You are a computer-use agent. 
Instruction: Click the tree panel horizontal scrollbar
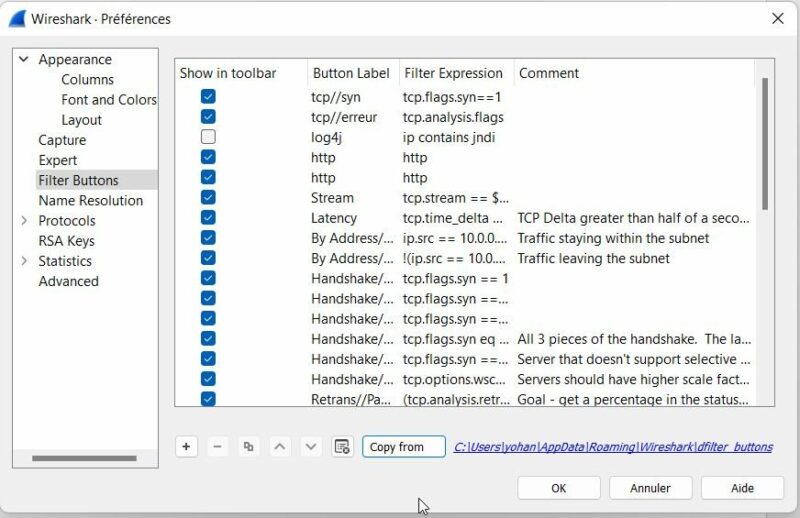[x=84, y=458]
